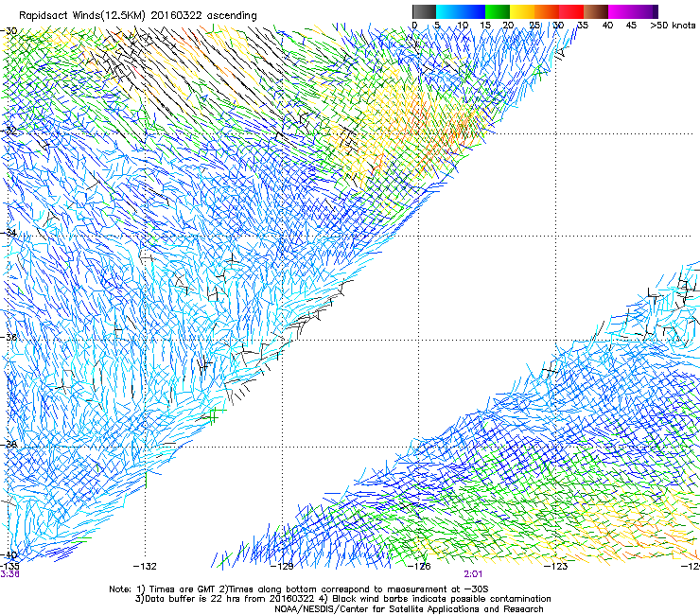Viewport: 700px width, 615px height.
Task: Click the gray 0-5 knots color swatch
Action: (424, 11)
